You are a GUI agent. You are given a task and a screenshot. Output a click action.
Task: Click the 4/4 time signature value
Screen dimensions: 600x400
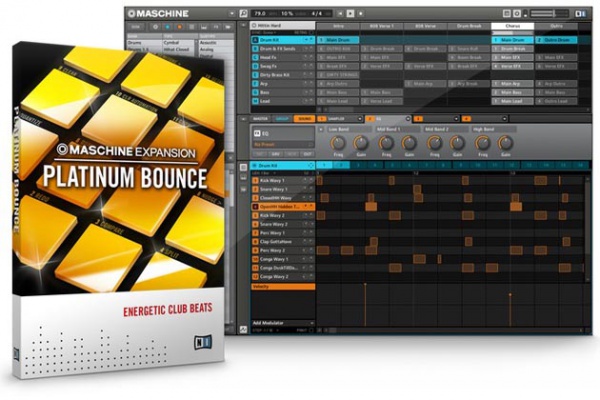(x=317, y=13)
